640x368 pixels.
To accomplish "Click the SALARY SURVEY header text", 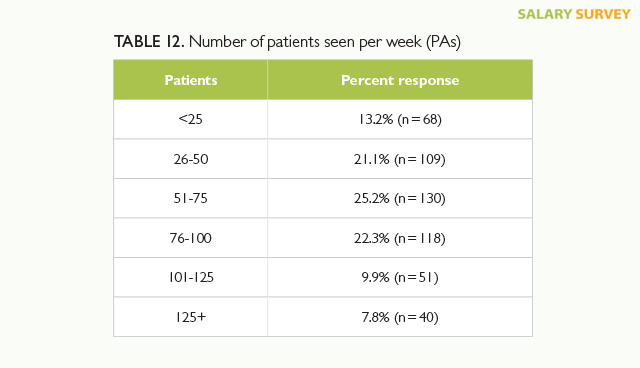I will point(574,14).
